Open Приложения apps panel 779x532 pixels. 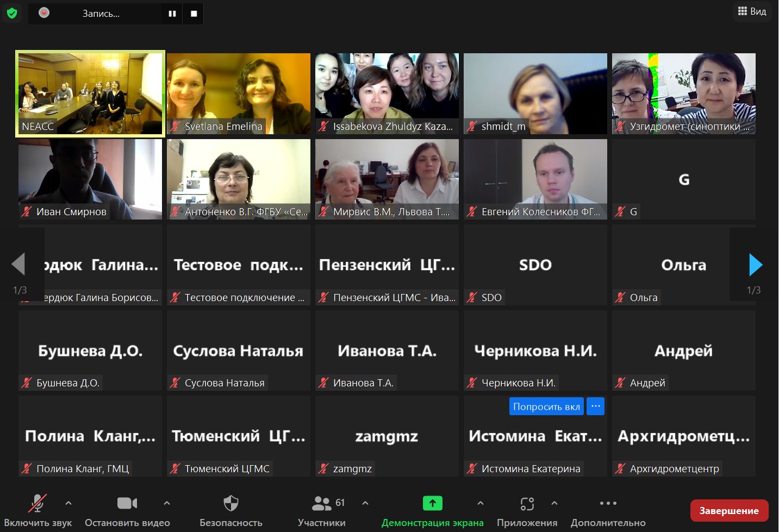click(x=527, y=511)
